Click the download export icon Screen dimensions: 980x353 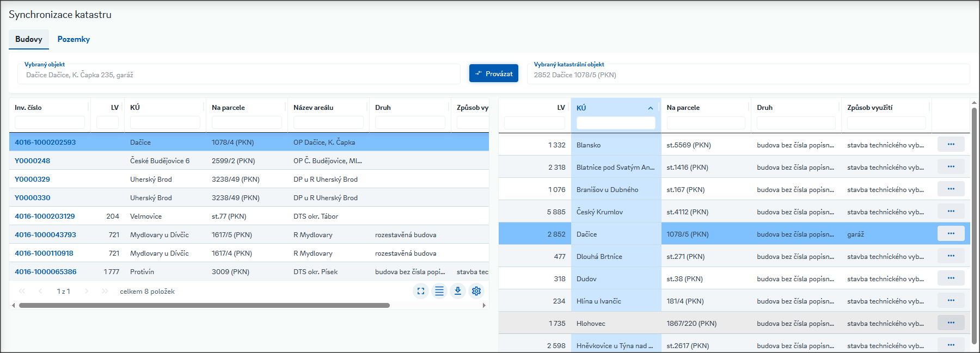coord(458,291)
